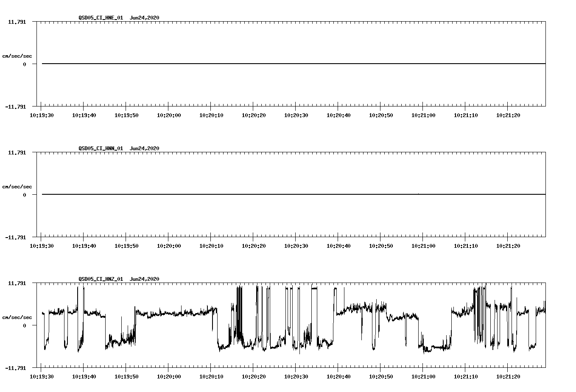
Task: Click the 0 axis value on HNE plot
Action: pyautogui.click(x=25, y=64)
